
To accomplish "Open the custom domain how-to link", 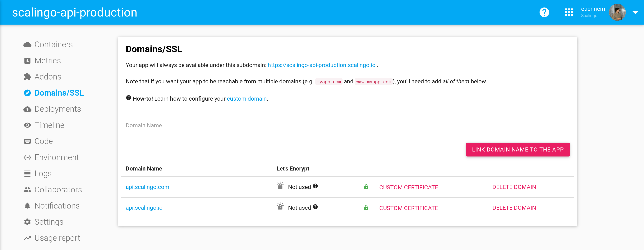I will (x=247, y=99).
